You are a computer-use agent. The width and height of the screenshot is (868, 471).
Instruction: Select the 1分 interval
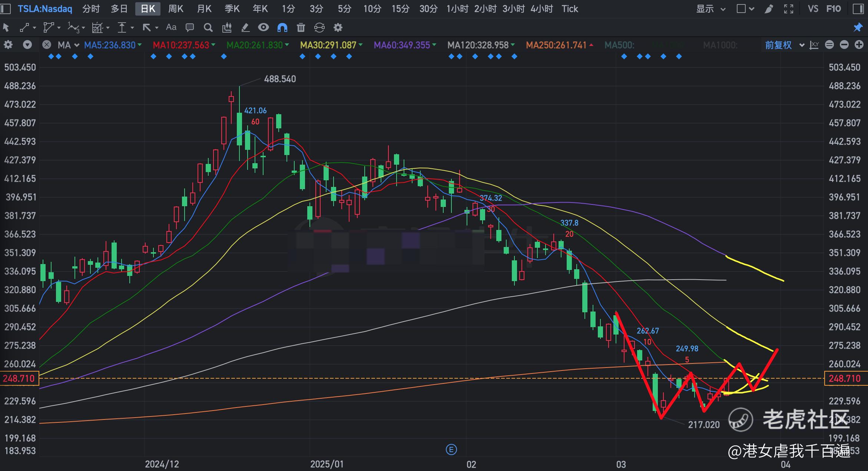click(x=288, y=9)
